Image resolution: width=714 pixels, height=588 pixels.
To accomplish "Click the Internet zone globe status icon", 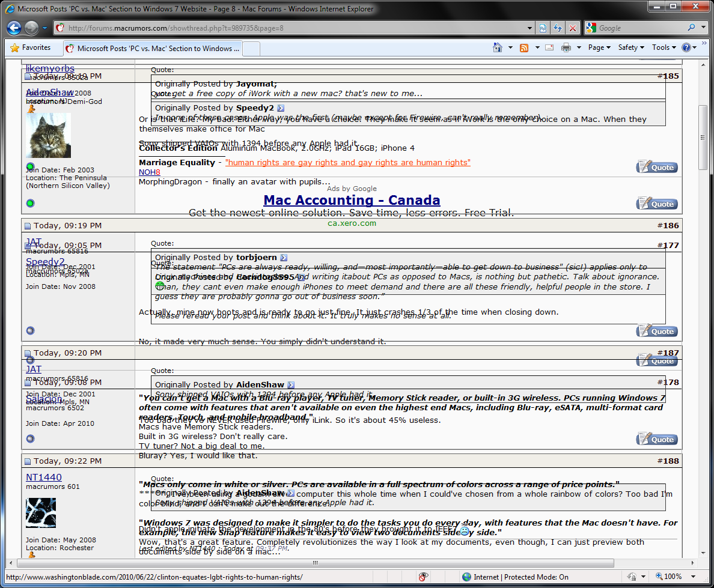I will click(x=466, y=577).
